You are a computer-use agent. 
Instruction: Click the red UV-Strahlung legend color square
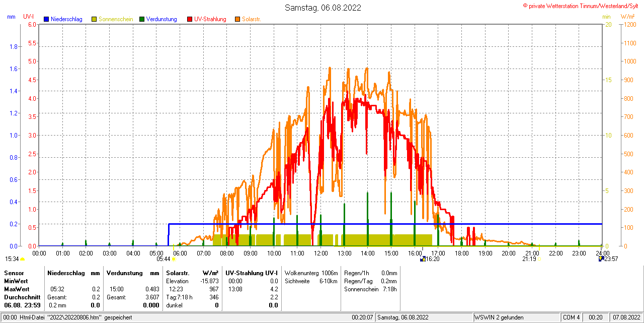click(x=190, y=19)
